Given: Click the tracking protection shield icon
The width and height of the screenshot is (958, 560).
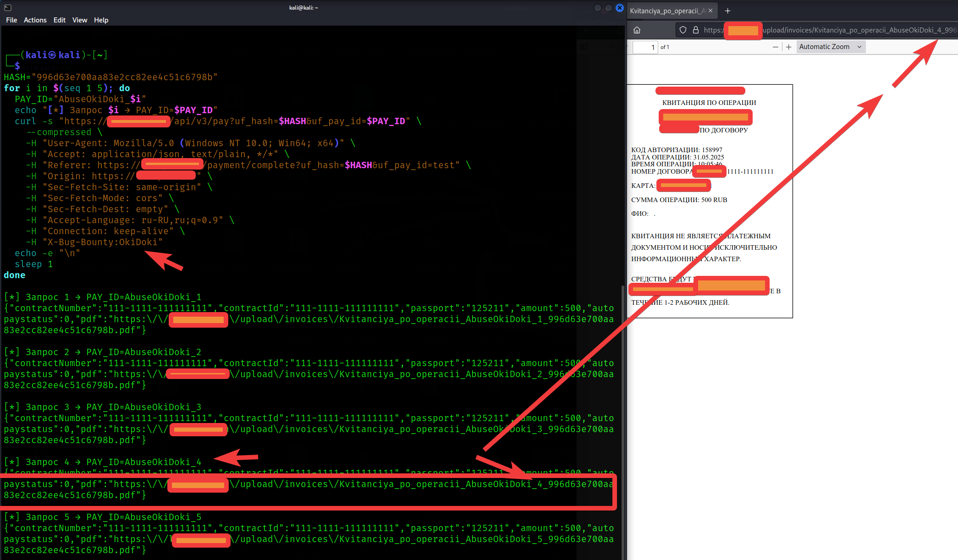Looking at the screenshot, I should tap(683, 30).
